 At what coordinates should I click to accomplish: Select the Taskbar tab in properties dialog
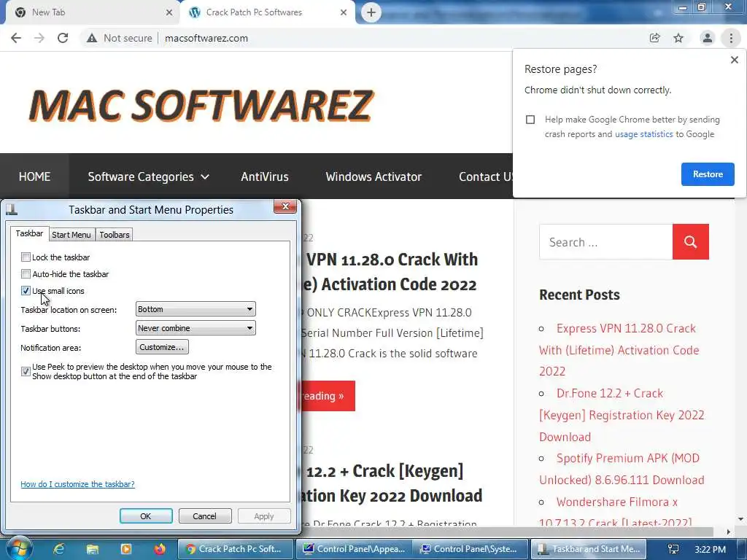coord(29,233)
